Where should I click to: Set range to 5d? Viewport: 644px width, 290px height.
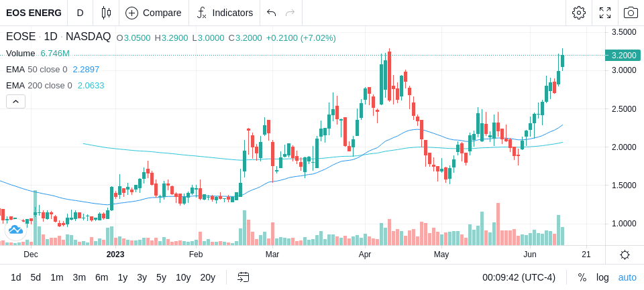tap(36, 277)
